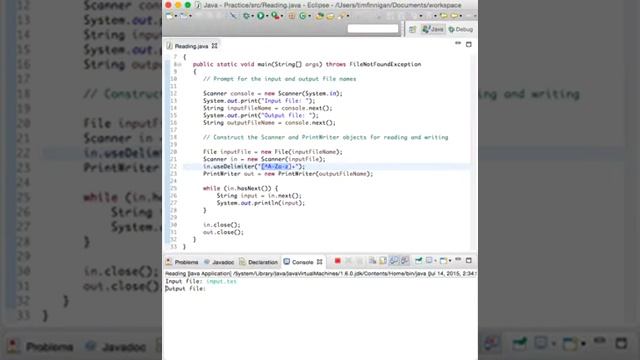Open the New wizard dropdown arrow

point(176,16)
